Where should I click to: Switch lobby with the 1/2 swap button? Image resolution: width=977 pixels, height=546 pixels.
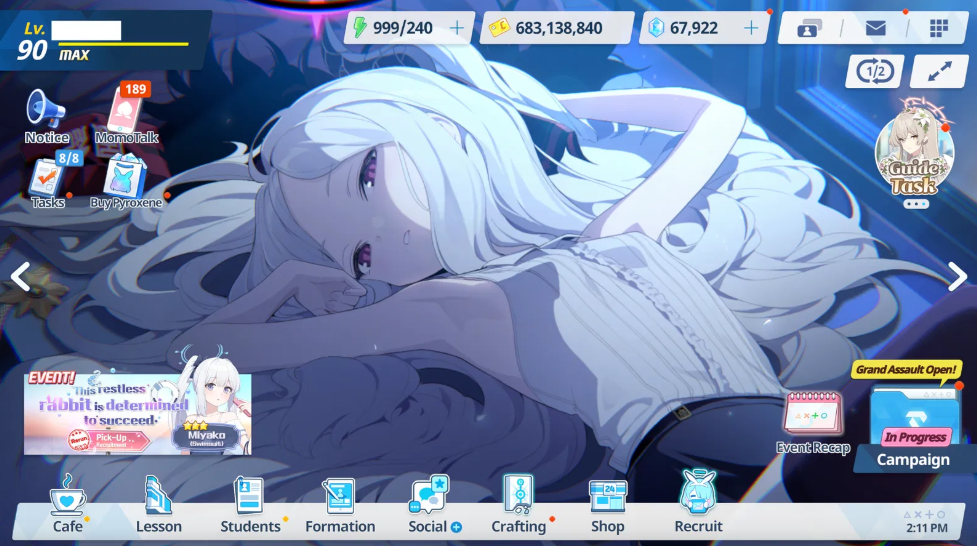pyautogui.click(x=874, y=72)
